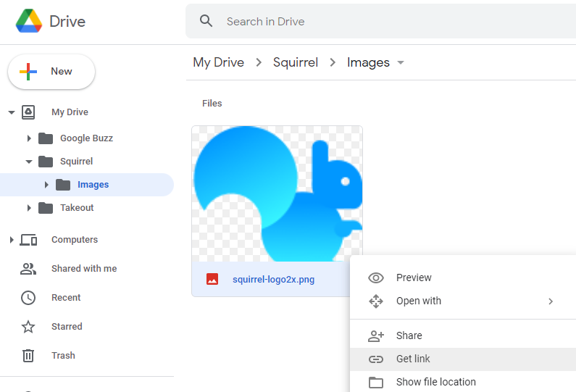Open the Trash view
Screen dimensions: 576x392
click(63, 355)
